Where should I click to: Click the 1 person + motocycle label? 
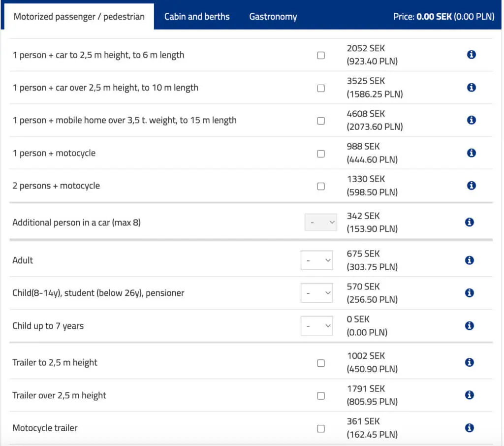[54, 153]
